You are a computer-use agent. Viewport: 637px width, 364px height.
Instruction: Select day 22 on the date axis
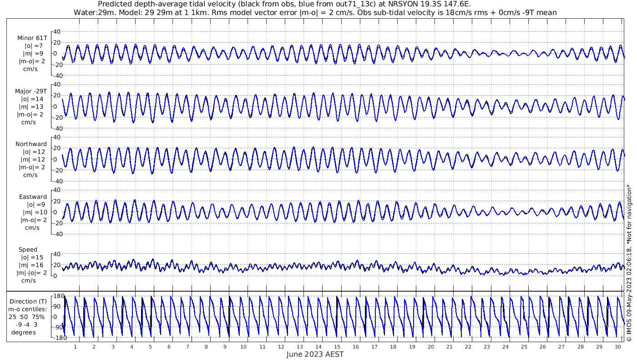point(468,347)
